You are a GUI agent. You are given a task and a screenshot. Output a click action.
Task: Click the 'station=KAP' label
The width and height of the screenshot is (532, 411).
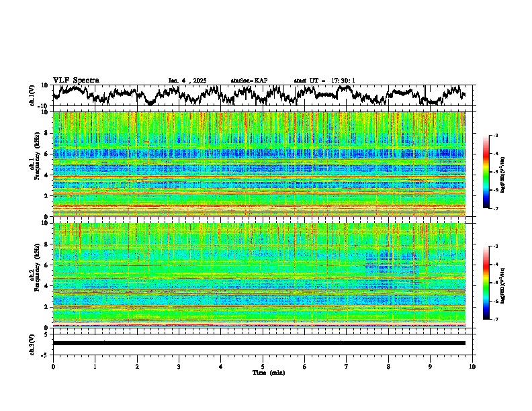[x=249, y=81]
